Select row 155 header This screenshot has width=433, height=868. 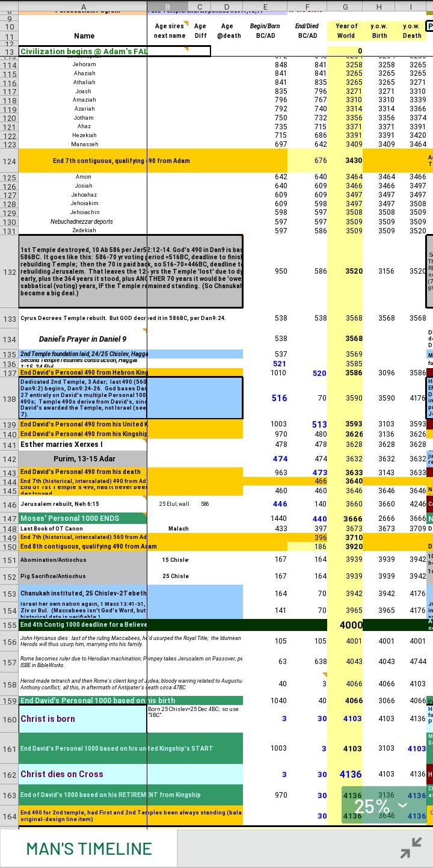point(9,625)
